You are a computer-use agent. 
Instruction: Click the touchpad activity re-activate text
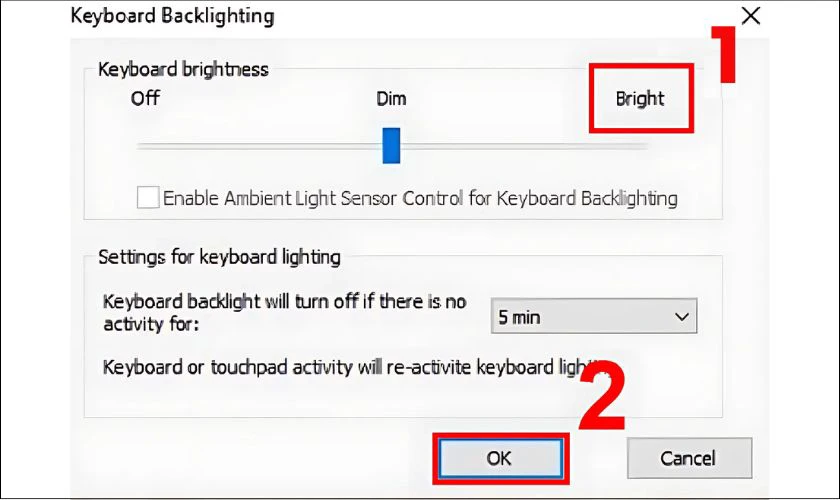pos(340,367)
